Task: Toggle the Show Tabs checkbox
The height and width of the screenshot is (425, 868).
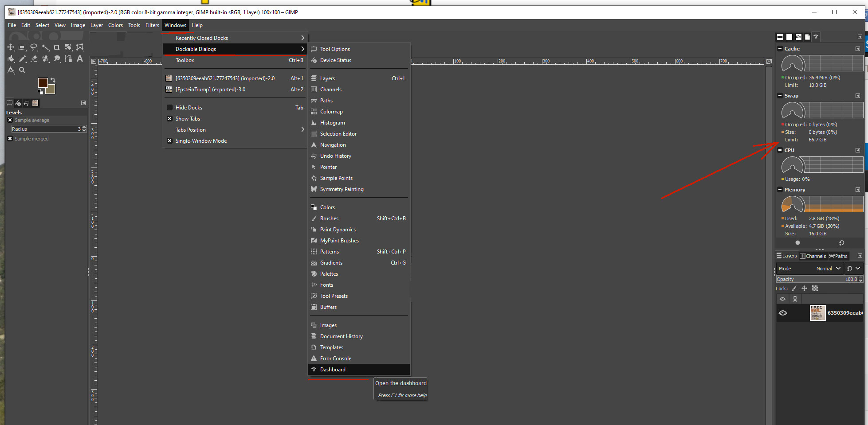Action: [x=169, y=119]
